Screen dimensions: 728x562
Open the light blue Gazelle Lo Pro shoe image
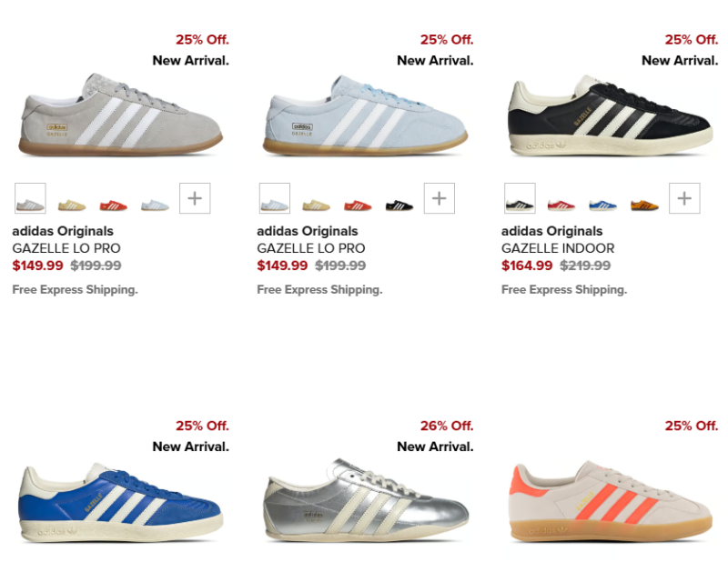[366, 115]
